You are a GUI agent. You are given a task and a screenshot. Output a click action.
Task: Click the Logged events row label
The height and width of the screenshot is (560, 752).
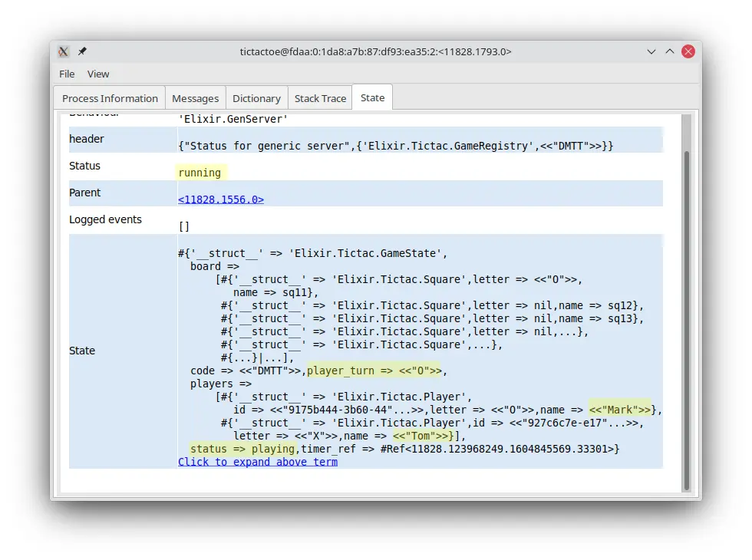click(x=105, y=219)
